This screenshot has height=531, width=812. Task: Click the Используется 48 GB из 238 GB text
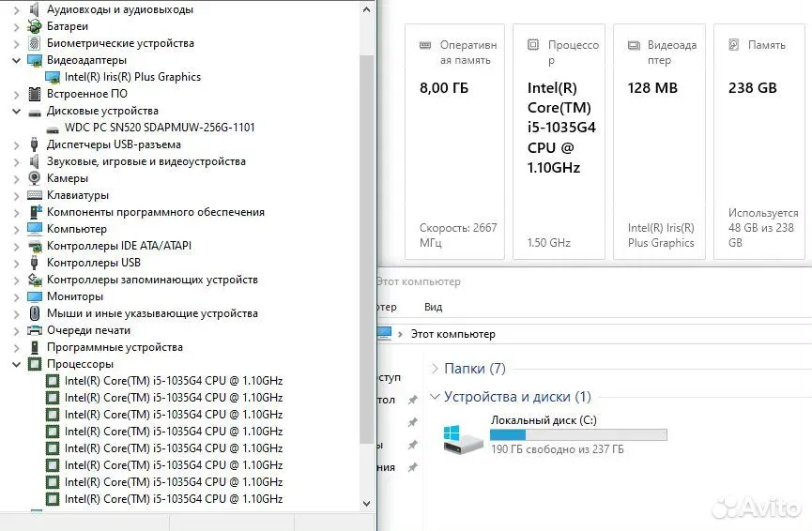coord(763,228)
